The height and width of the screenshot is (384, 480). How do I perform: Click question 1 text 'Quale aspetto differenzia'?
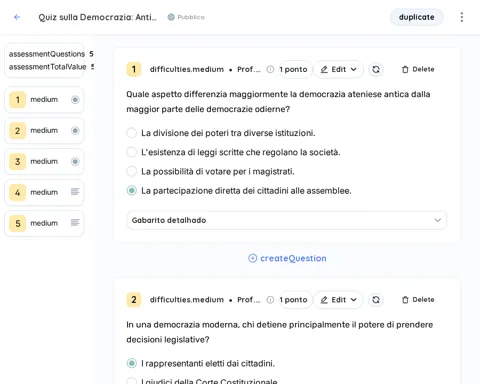tap(278, 102)
